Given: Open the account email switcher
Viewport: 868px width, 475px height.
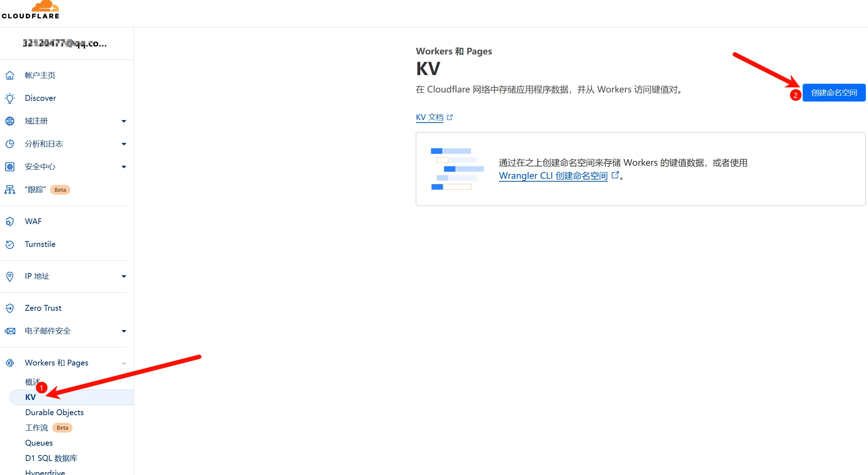Looking at the screenshot, I should [x=65, y=44].
